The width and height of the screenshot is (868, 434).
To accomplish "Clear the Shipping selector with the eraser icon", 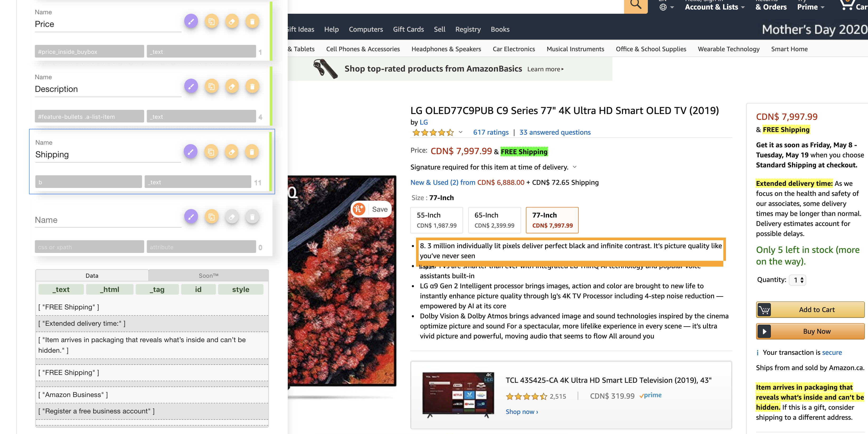I will [x=231, y=152].
